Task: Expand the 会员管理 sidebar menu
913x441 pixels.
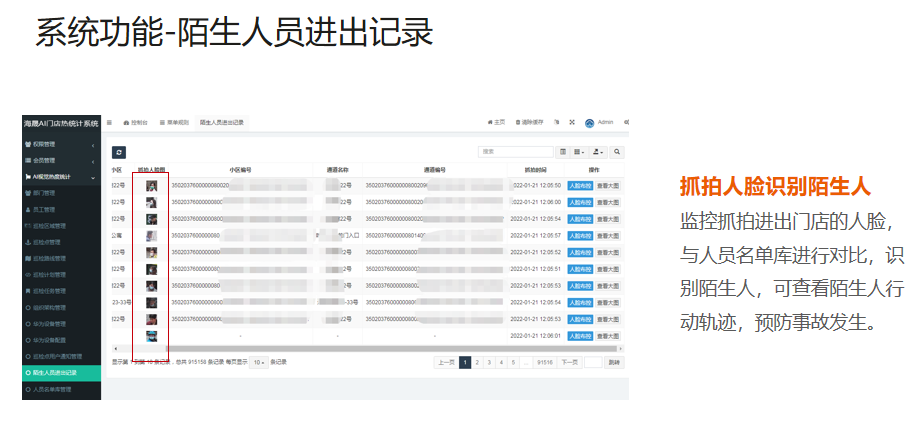Action: click(x=60, y=160)
